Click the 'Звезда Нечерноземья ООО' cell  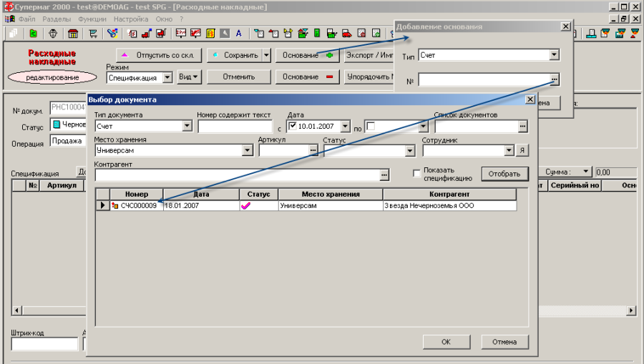(449, 205)
